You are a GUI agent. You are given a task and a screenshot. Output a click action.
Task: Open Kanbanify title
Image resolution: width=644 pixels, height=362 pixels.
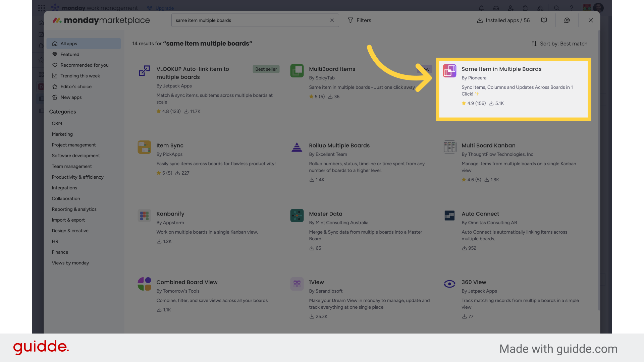[x=170, y=214]
